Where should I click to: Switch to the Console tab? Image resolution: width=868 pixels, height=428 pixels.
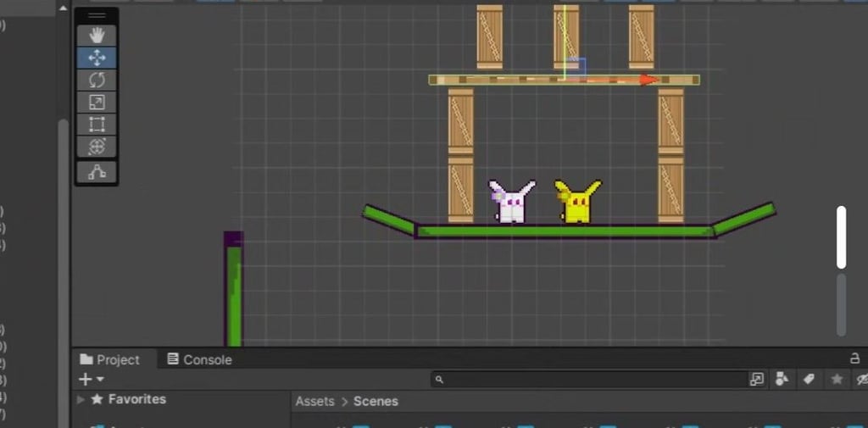tap(199, 360)
